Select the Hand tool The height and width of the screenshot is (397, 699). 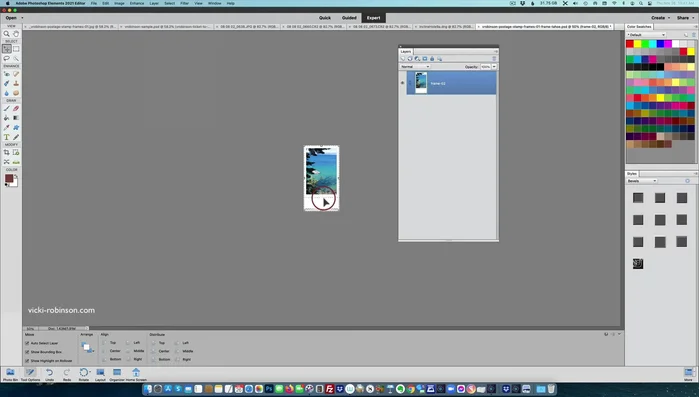(x=16, y=34)
